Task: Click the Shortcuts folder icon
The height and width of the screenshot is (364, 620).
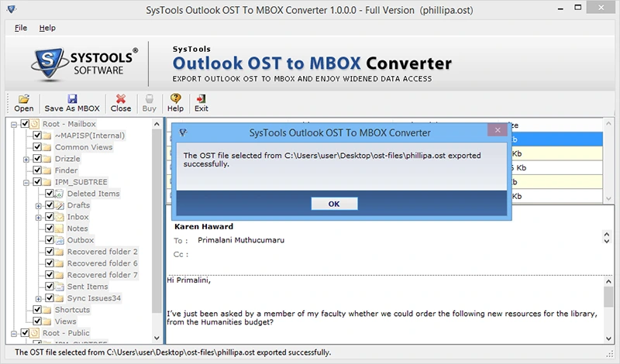Action: tap(46, 310)
